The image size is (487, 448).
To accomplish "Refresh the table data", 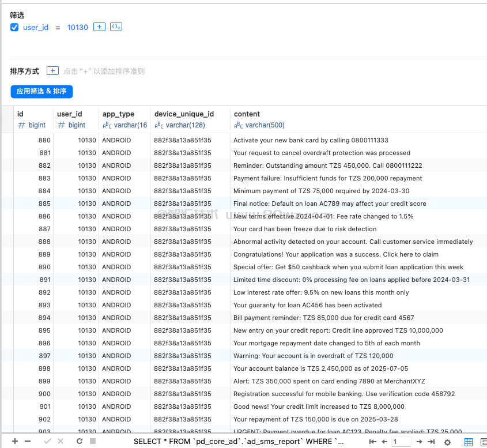I will coord(80,441).
